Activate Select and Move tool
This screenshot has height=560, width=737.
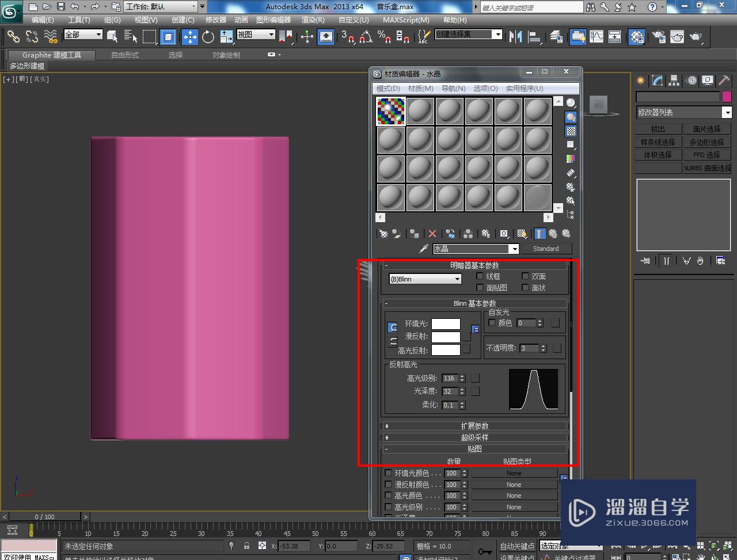pos(189,37)
